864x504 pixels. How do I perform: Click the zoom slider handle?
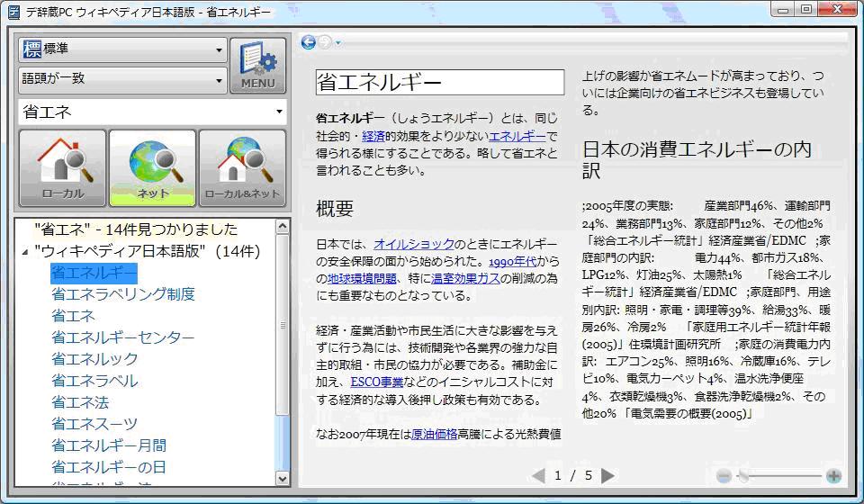[x=744, y=476]
